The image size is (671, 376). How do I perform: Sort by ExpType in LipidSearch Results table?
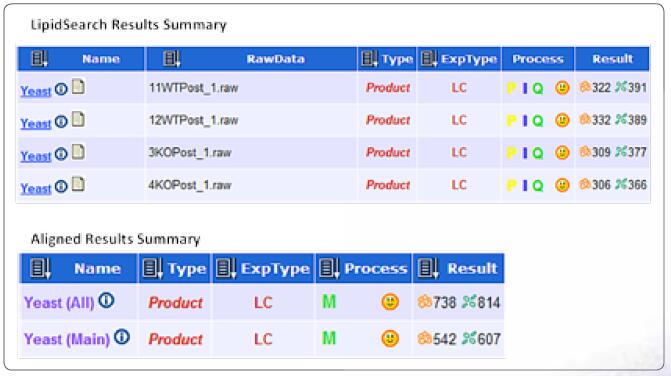point(429,59)
